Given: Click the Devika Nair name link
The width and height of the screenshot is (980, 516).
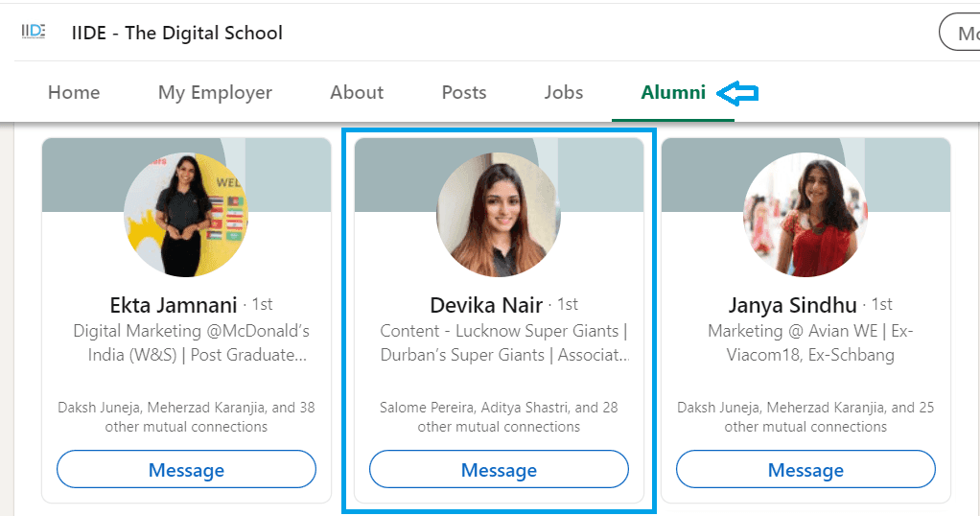Looking at the screenshot, I should click(x=486, y=305).
